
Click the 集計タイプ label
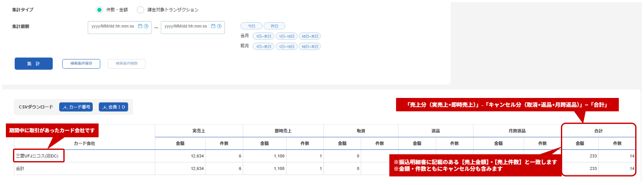[23, 9]
